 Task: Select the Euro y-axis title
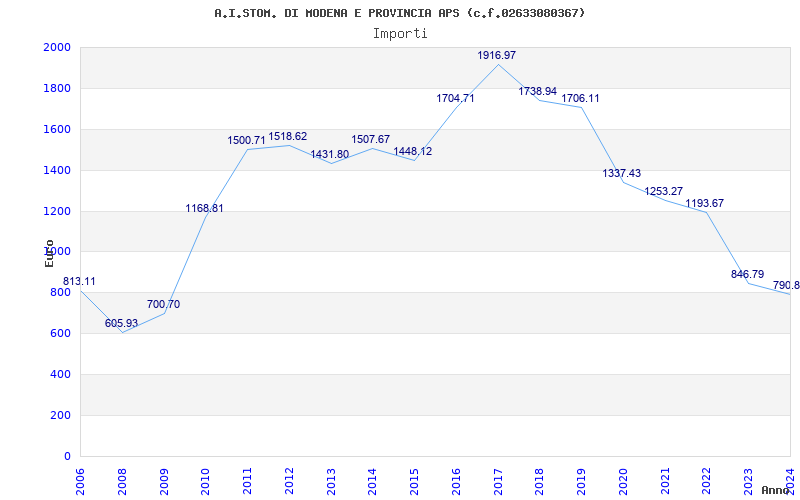[x=49, y=253]
